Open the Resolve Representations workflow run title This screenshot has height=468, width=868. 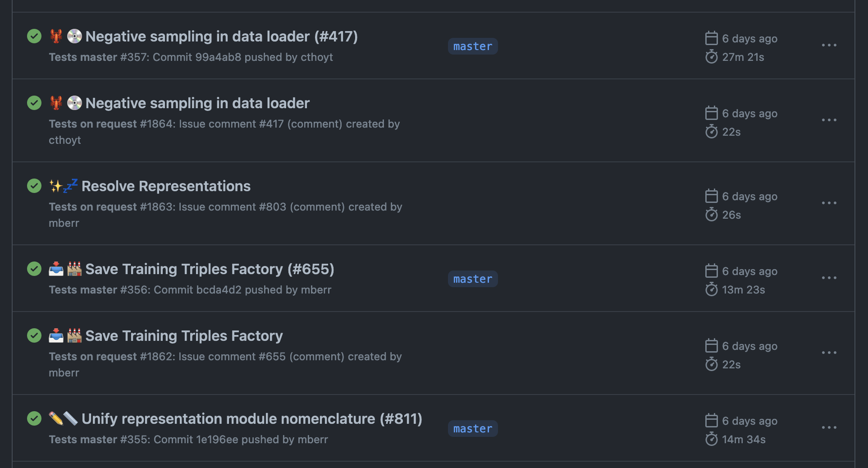pyautogui.click(x=166, y=186)
